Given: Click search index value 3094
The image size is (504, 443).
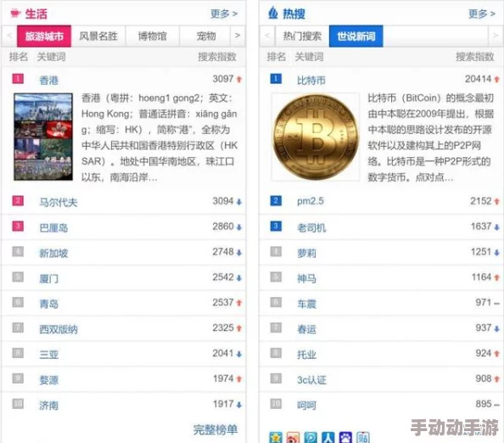Looking at the screenshot, I should click(x=223, y=201).
